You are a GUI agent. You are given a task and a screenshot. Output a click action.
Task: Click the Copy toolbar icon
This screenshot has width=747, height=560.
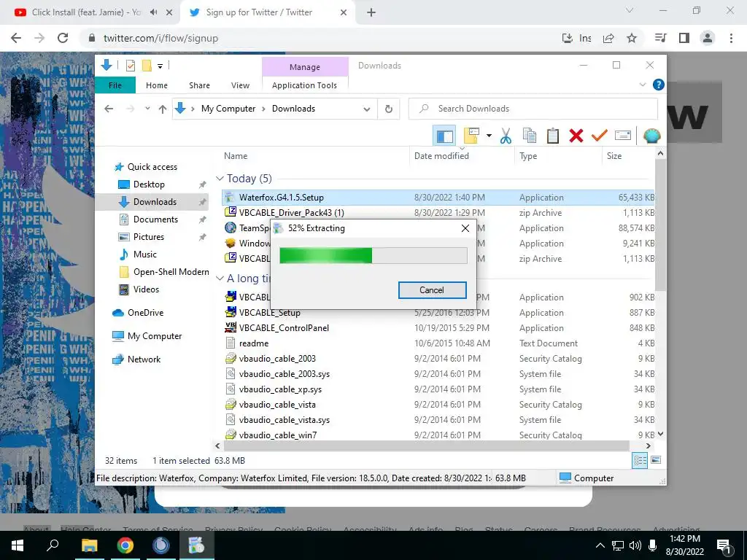tap(530, 136)
